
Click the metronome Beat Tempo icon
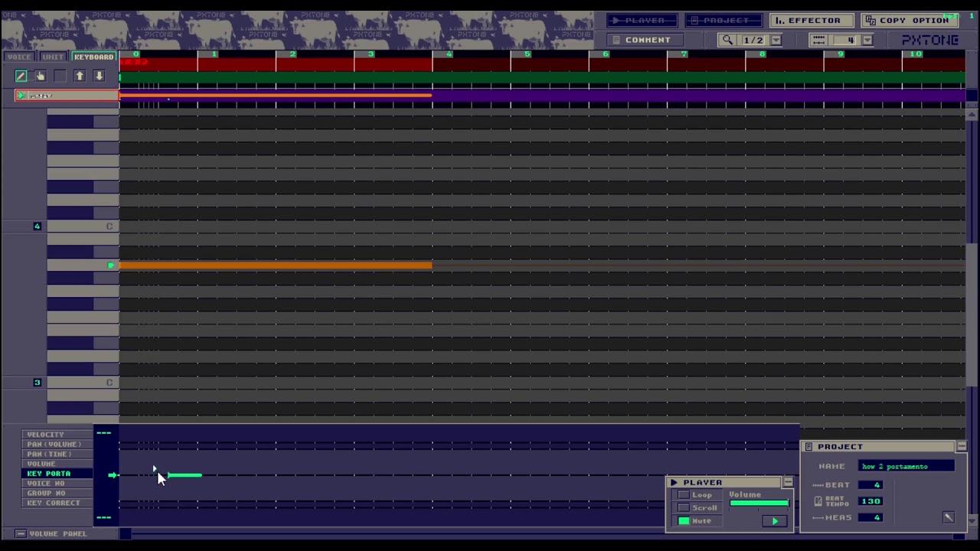(x=818, y=501)
